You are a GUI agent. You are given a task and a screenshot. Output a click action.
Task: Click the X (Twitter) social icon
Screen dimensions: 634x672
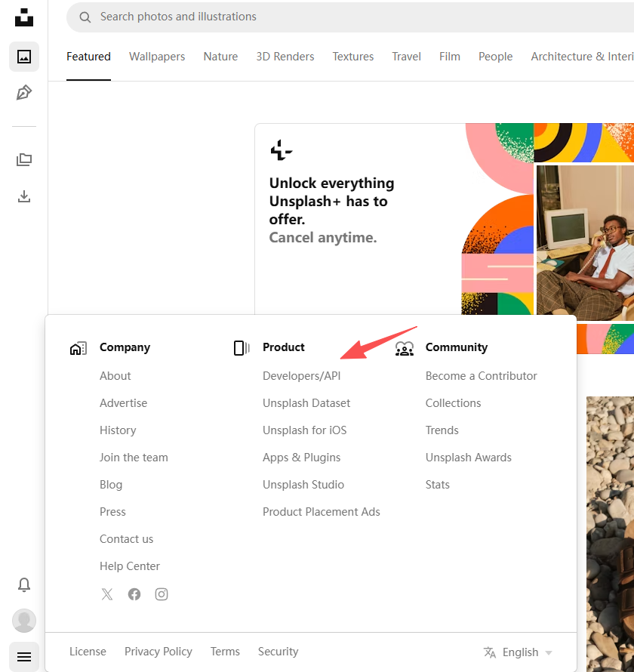[106, 594]
